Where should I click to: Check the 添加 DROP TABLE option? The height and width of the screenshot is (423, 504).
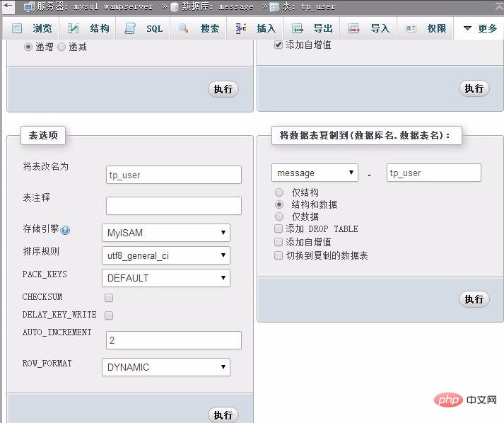pyautogui.click(x=279, y=229)
